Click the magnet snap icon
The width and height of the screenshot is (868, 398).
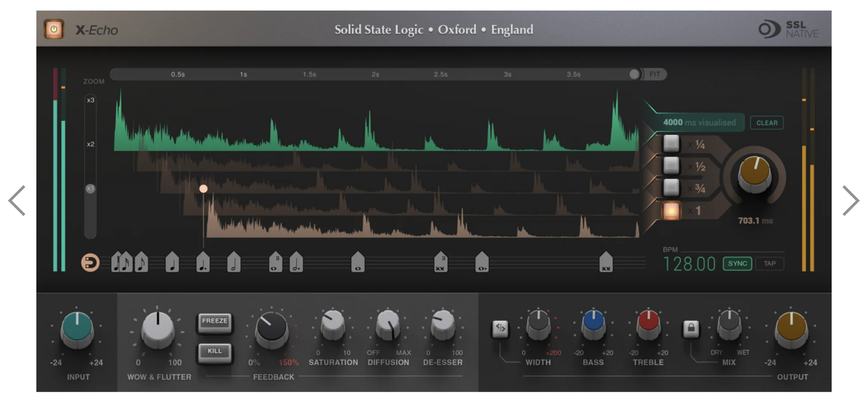(90, 263)
